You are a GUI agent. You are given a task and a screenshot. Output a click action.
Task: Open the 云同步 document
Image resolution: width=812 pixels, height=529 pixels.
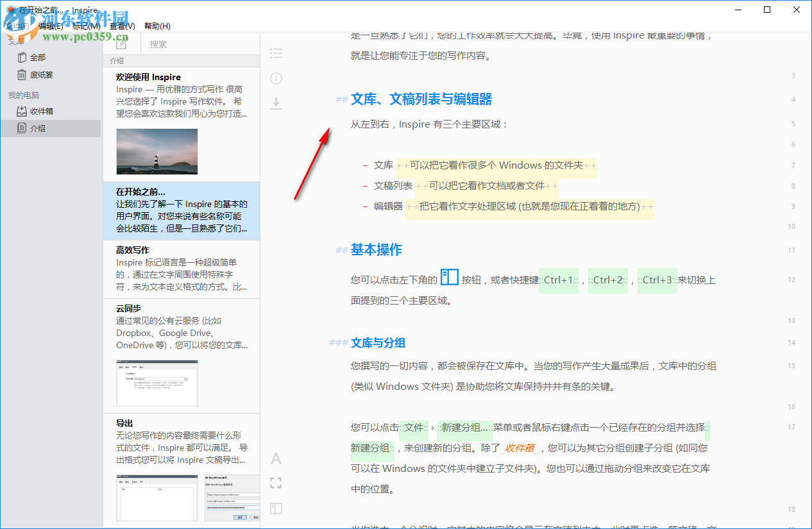[182, 356]
